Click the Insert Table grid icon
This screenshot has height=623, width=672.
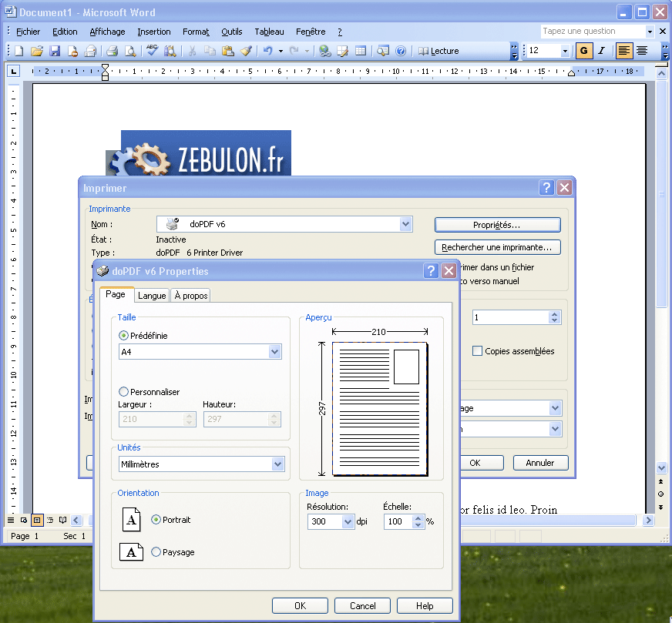point(361,51)
